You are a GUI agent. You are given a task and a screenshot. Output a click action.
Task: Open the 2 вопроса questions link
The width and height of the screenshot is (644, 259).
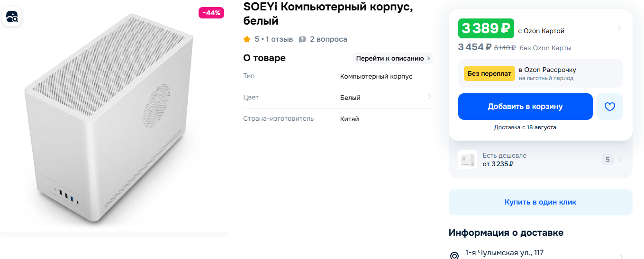(328, 39)
